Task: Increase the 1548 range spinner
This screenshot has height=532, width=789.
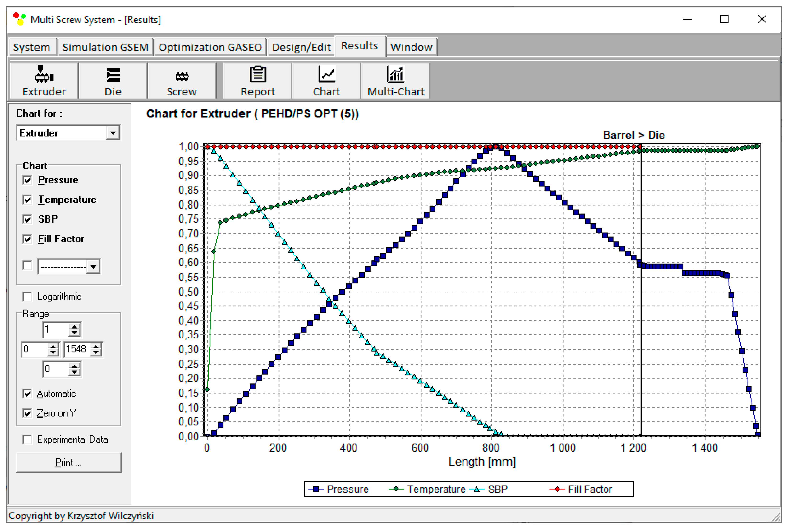Action: click(x=96, y=346)
